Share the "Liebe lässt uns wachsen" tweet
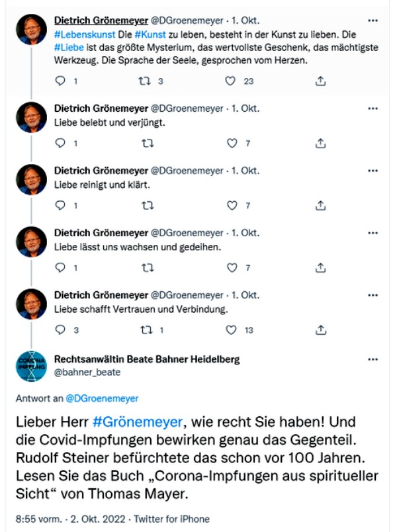The height and width of the screenshot is (532, 397). [320, 268]
